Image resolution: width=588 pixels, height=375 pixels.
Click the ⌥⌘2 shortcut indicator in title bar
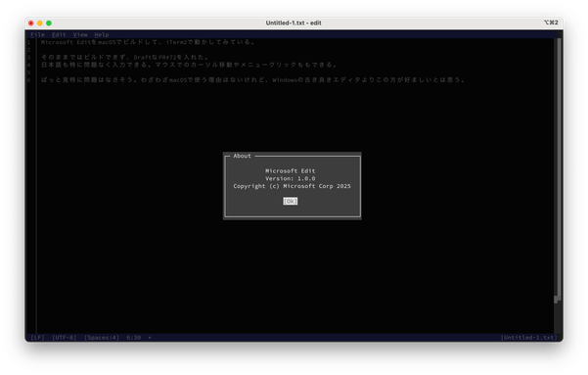(x=551, y=23)
